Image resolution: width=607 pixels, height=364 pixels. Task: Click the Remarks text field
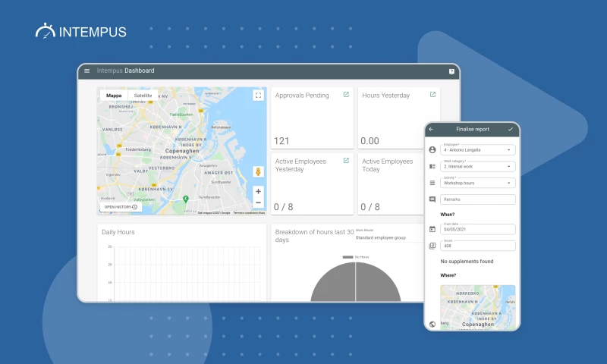[x=477, y=199]
